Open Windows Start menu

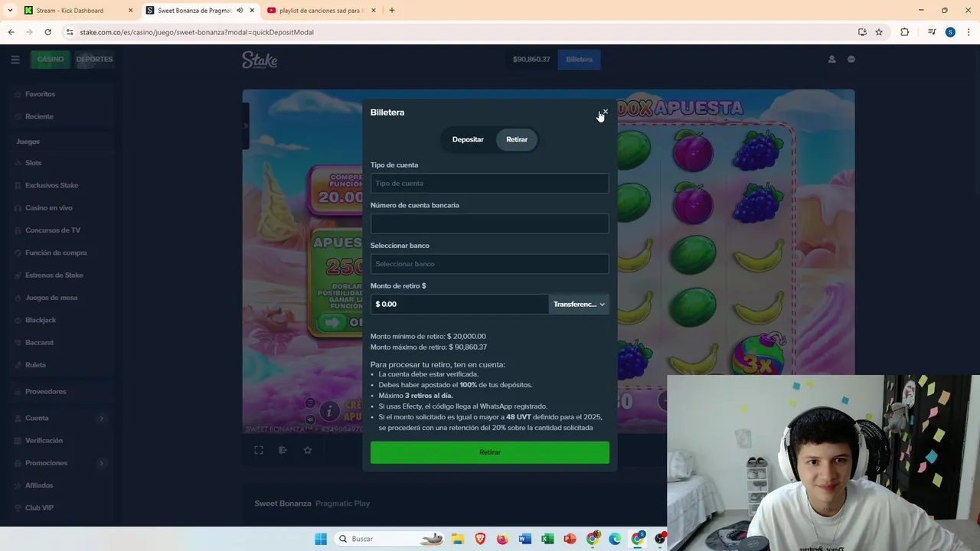click(320, 539)
